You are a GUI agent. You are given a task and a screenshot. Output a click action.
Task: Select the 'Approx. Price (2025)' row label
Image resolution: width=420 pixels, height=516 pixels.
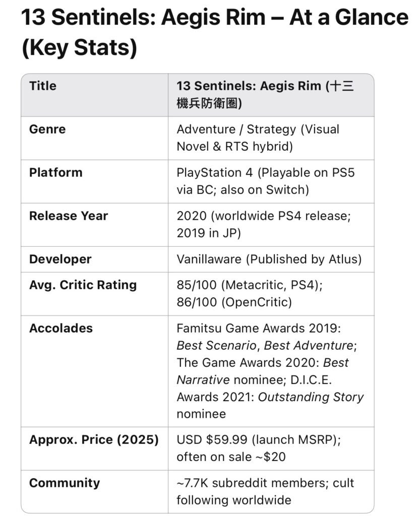click(94, 439)
